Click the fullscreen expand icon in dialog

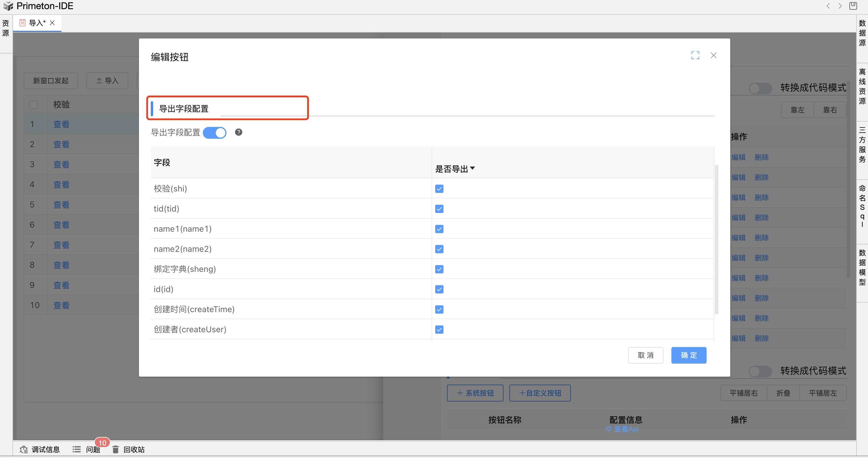695,55
